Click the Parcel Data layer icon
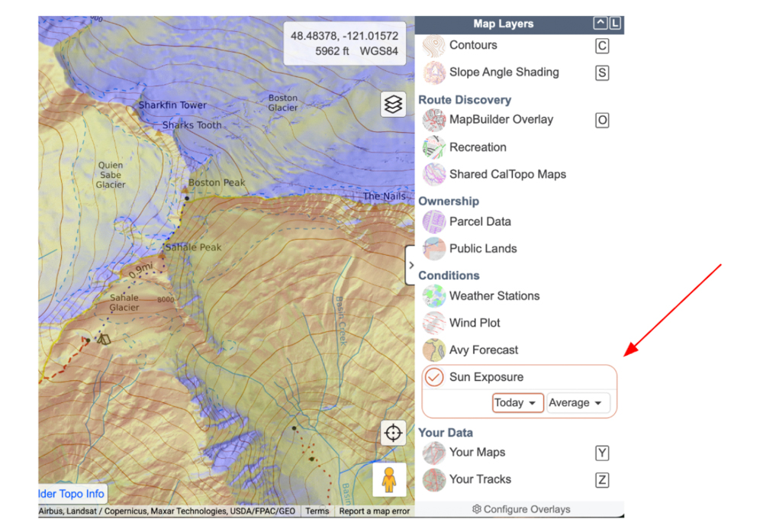The image size is (763, 532). pos(434,222)
